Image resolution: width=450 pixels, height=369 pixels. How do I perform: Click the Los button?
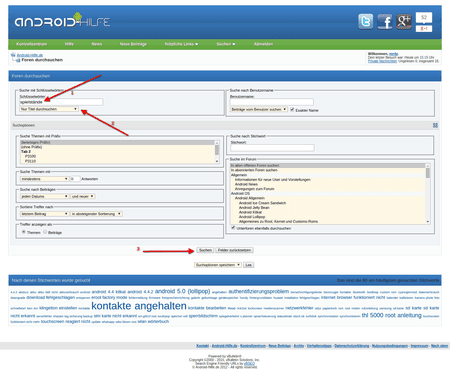click(248, 265)
